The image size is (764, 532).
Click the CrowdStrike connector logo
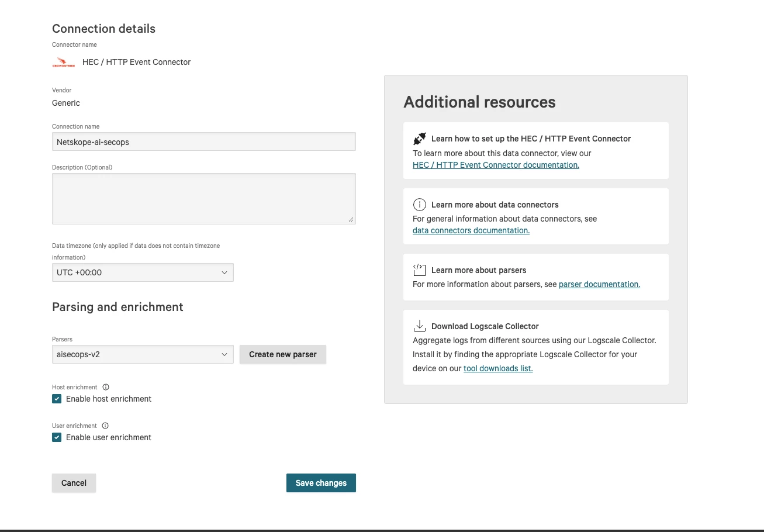click(x=63, y=63)
